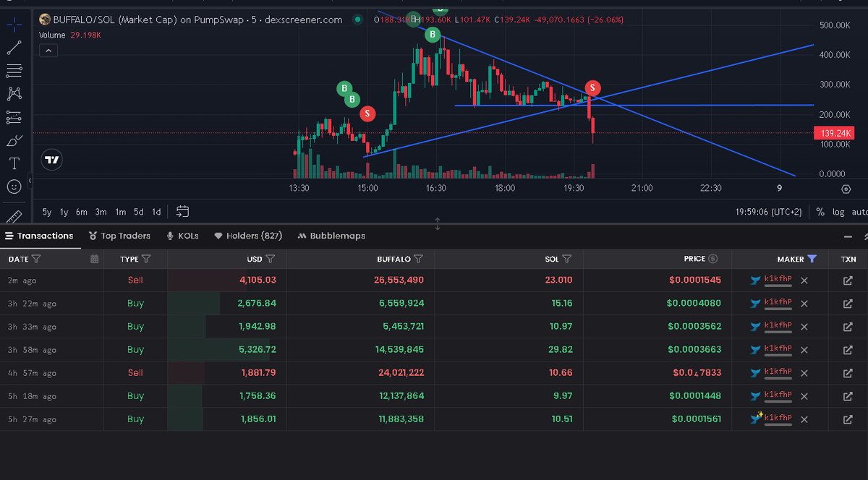Open the DATE column filter
This screenshot has height=480, width=868.
pos(36,259)
